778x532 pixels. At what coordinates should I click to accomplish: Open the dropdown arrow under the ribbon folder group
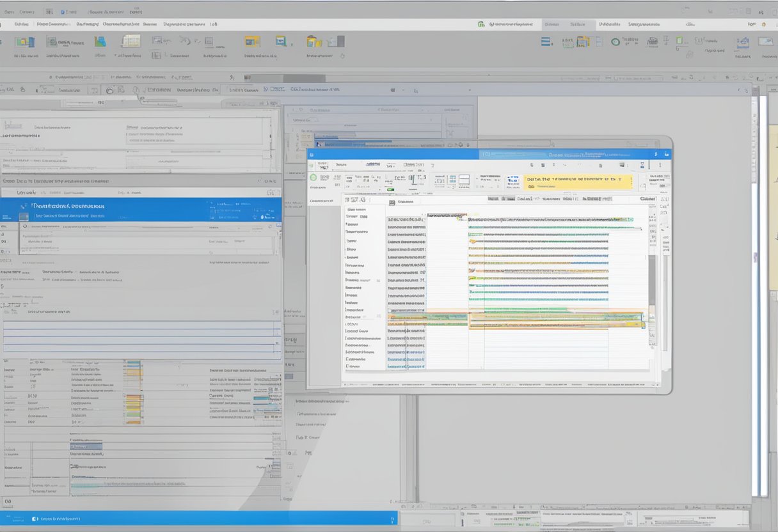coord(342,56)
